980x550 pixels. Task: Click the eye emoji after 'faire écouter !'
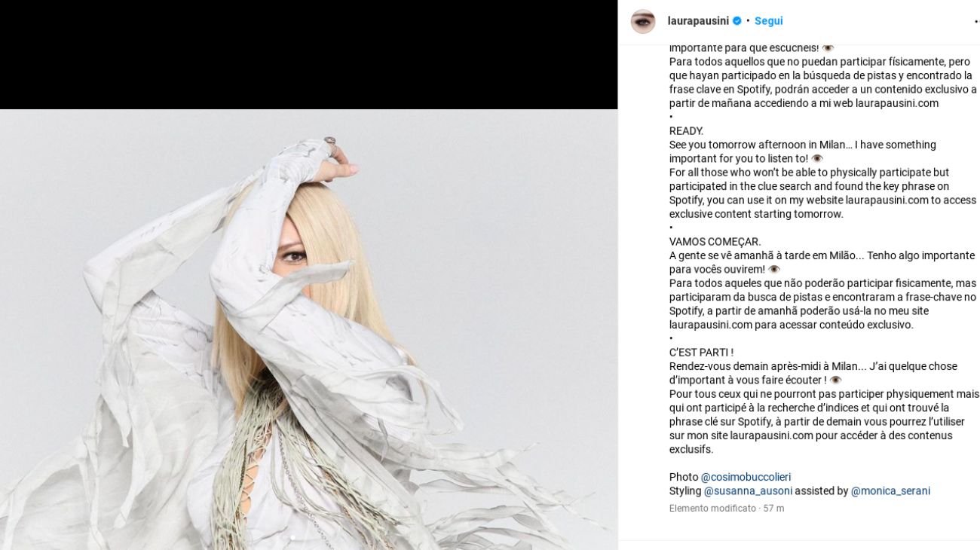[x=835, y=380]
